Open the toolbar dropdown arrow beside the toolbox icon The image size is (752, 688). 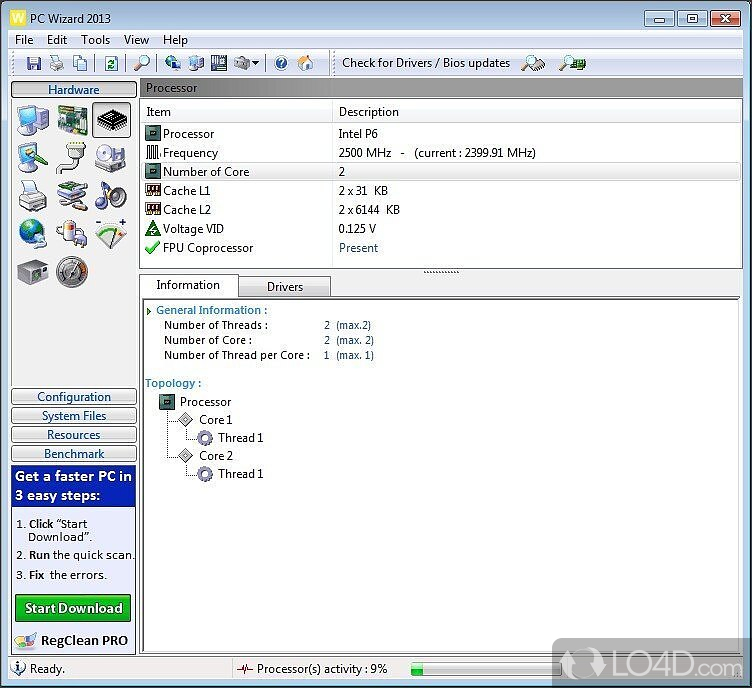pyautogui.click(x=256, y=63)
